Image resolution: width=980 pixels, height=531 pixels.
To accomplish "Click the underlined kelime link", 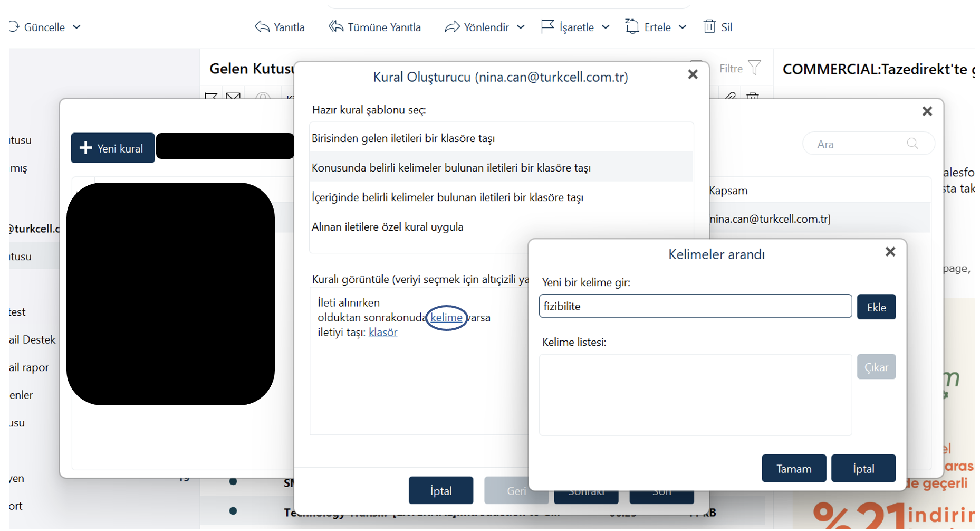I will pos(446,317).
